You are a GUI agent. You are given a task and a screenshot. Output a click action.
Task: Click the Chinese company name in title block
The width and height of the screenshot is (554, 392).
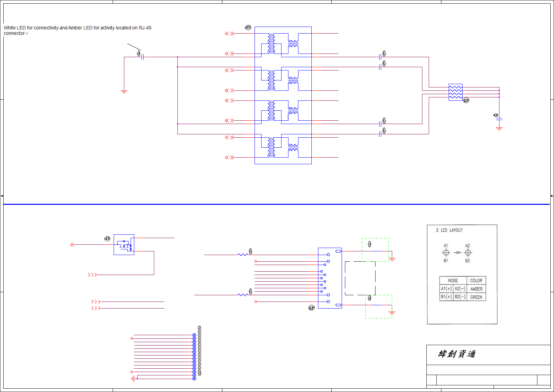coord(457,354)
